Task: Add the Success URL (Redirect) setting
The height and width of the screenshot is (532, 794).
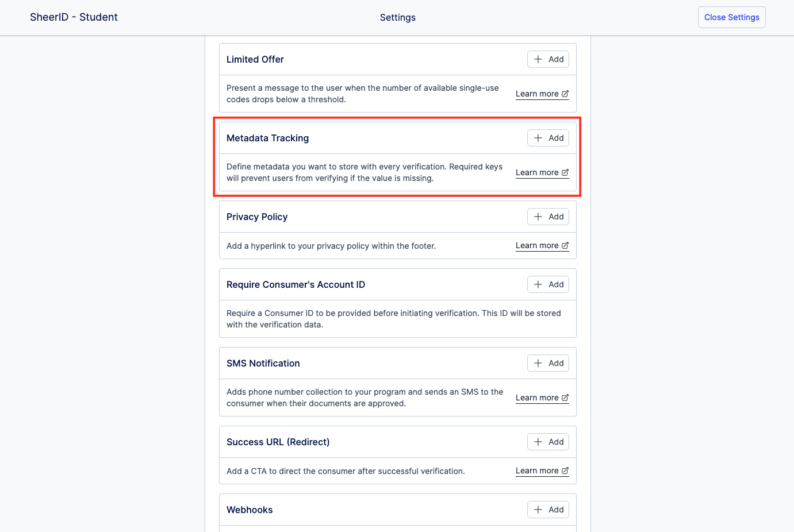Action: pyautogui.click(x=548, y=442)
